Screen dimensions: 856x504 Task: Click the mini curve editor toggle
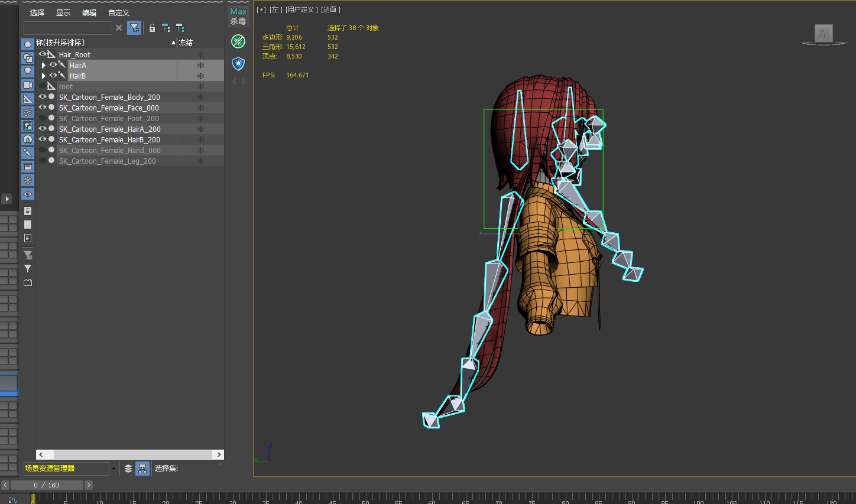[13, 500]
